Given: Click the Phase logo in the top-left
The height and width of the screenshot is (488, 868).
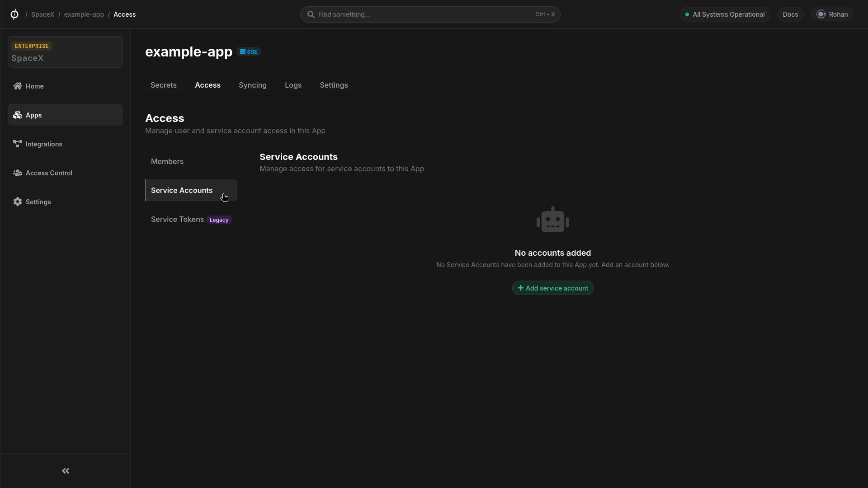Looking at the screenshot, I should [14, 14].
